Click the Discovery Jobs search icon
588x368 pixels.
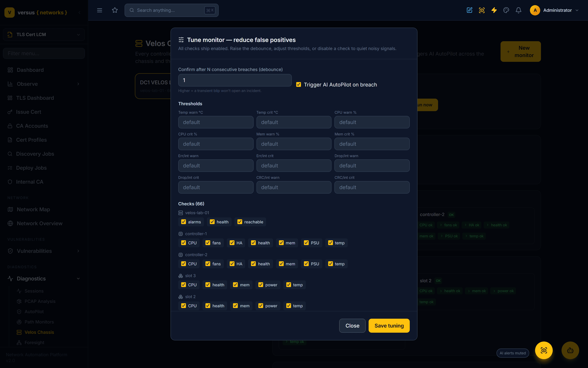(x=10, y=154)
